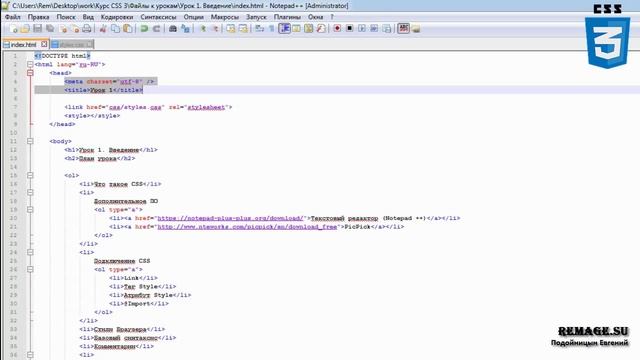Viewport: 640px width, 360px height.
Task: Click the Open file toolbar icon
Action: point(25,29)
